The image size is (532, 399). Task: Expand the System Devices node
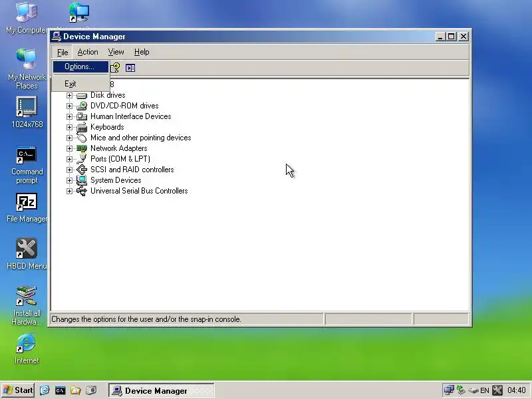(x=69, y=180)
